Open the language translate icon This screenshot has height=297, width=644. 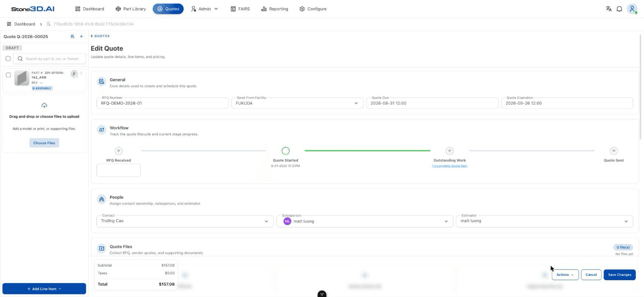[x=609, y=9]
